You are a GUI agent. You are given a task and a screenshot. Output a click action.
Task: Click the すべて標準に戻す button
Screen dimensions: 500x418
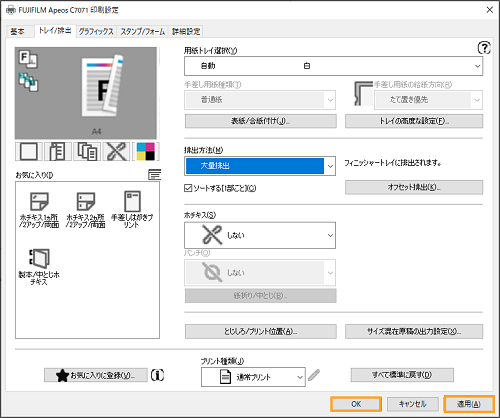click(402, 375)
